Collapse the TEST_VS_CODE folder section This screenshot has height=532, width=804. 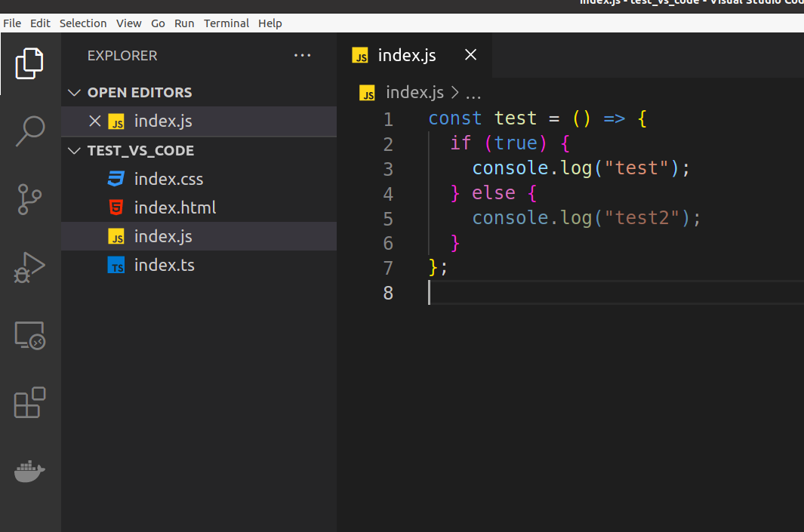point(73,150)
